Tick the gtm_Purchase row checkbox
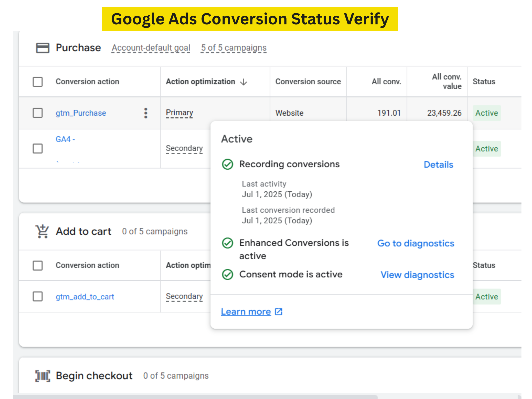The image size is (532, 399). 38,113
